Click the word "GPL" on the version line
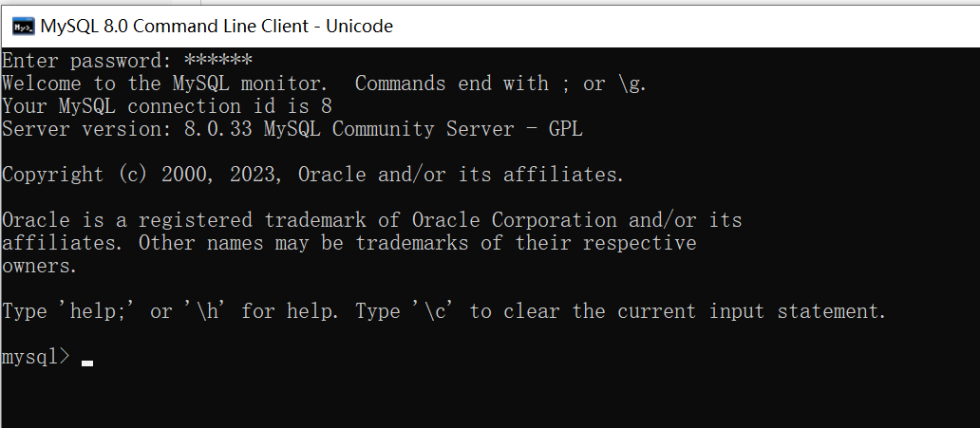980x428 pixels. (565, 129)
